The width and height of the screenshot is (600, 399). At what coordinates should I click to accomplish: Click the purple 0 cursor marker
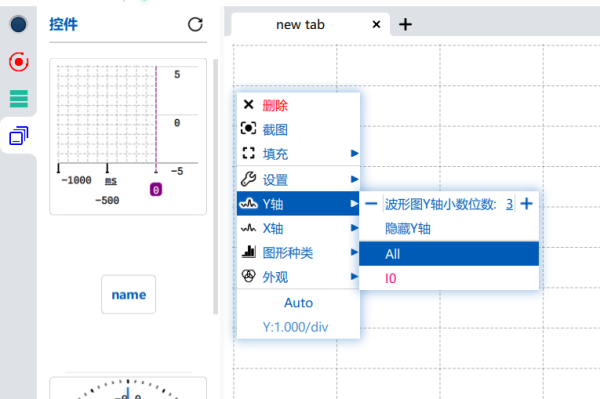pyautogui.click(x=156, y=190)
